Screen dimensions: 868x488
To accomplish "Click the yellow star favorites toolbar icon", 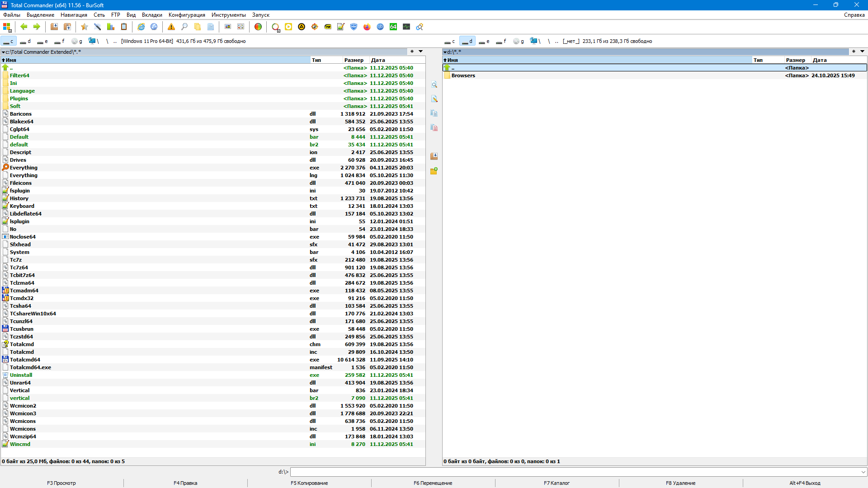I will [84, 27].
